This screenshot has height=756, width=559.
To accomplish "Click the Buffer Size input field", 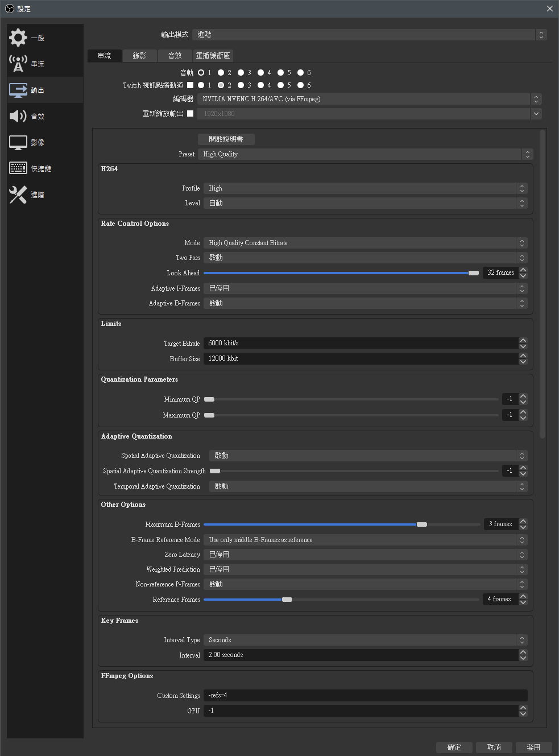I will click(361, 359).
